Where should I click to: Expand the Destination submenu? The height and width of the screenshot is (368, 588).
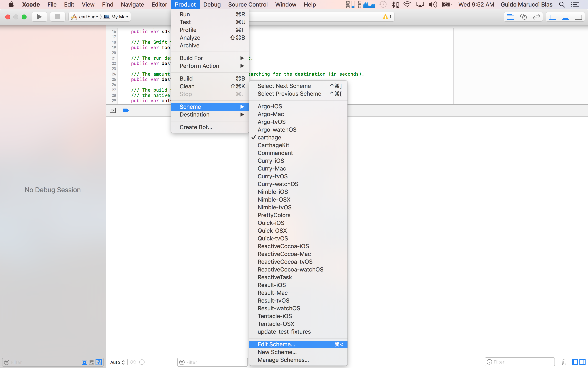coord(210,115)
